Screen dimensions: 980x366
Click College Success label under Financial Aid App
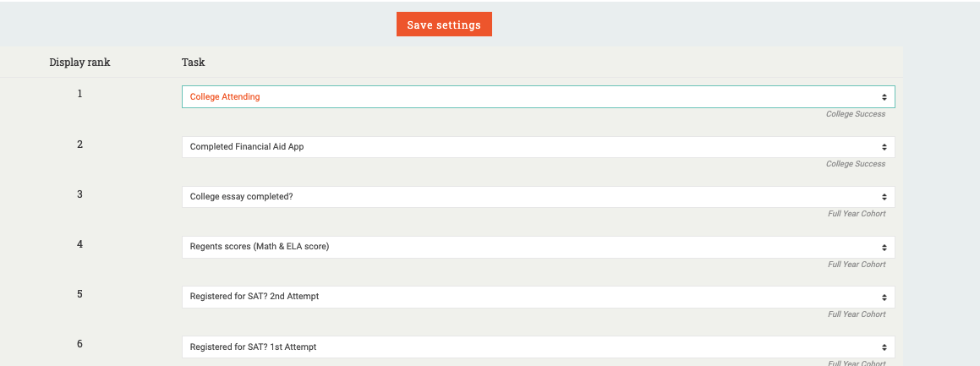(855, 164)
